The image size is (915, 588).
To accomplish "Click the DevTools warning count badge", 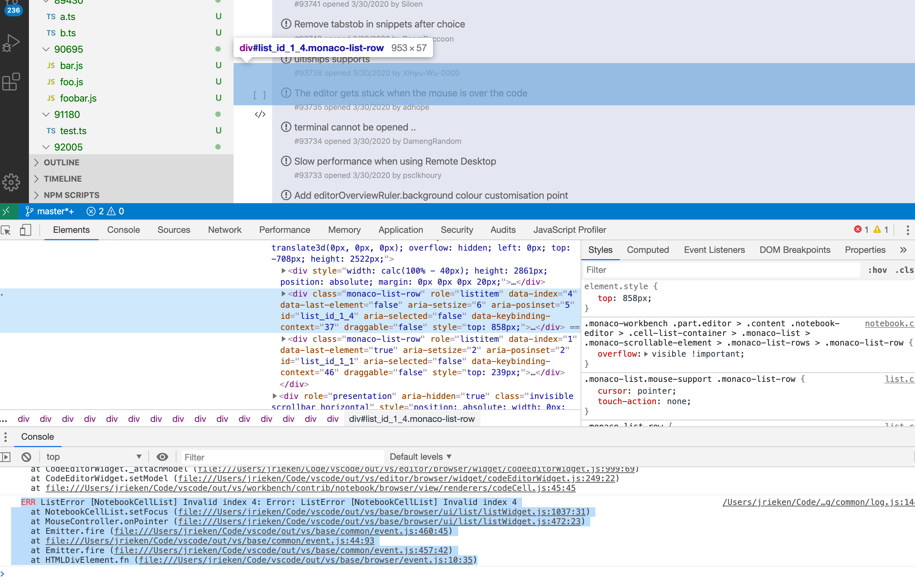I will pos(881,229).
